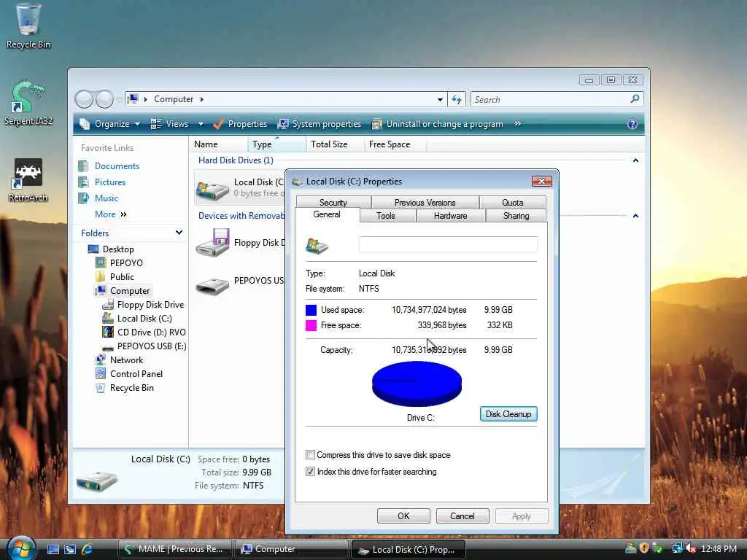Sort by Name column header

(x=219, y=144)
